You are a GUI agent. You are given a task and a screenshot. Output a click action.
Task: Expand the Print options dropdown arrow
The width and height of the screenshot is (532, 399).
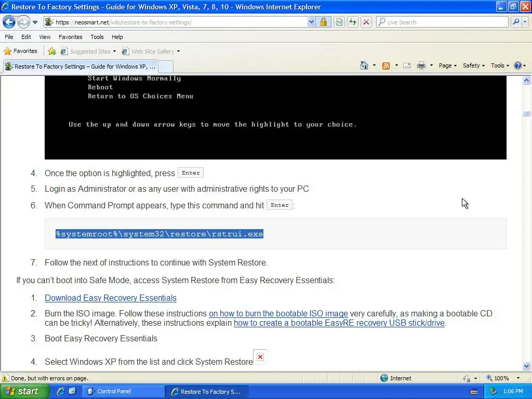point(431,65)
